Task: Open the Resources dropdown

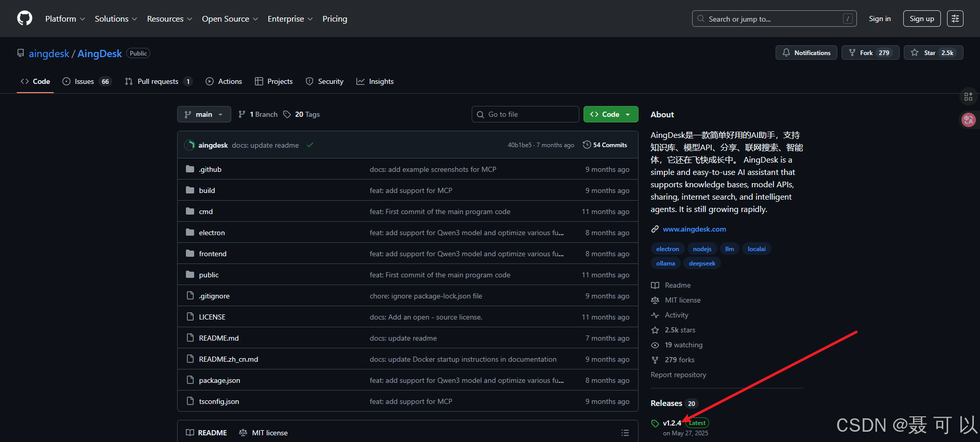Action: coord(169,19)
